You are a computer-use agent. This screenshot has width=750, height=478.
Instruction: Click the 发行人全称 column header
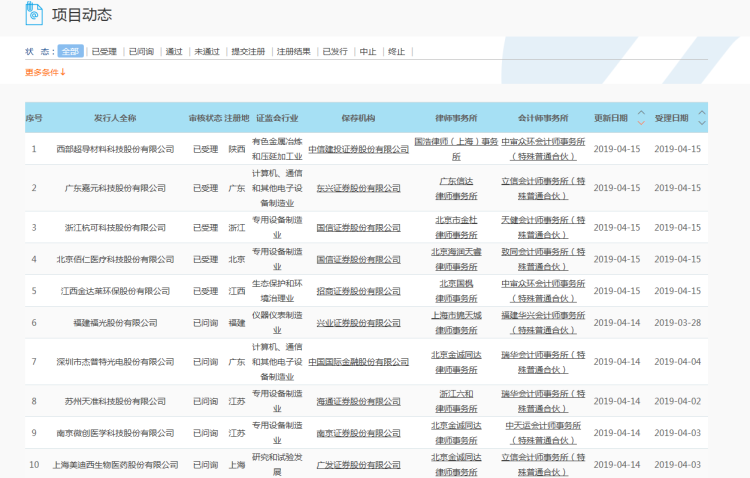115,118
